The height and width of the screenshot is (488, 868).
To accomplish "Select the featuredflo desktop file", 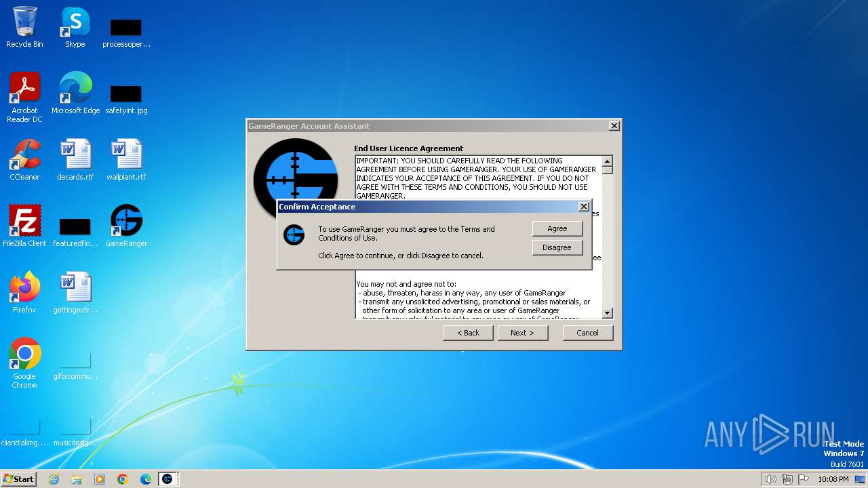I will pyautogui.click(x=75, y=232).
